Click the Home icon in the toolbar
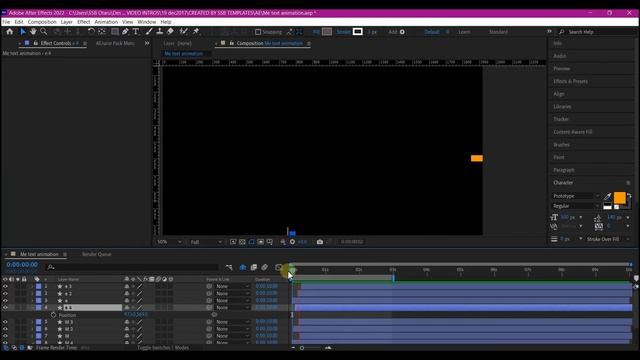 coord(9,31)
